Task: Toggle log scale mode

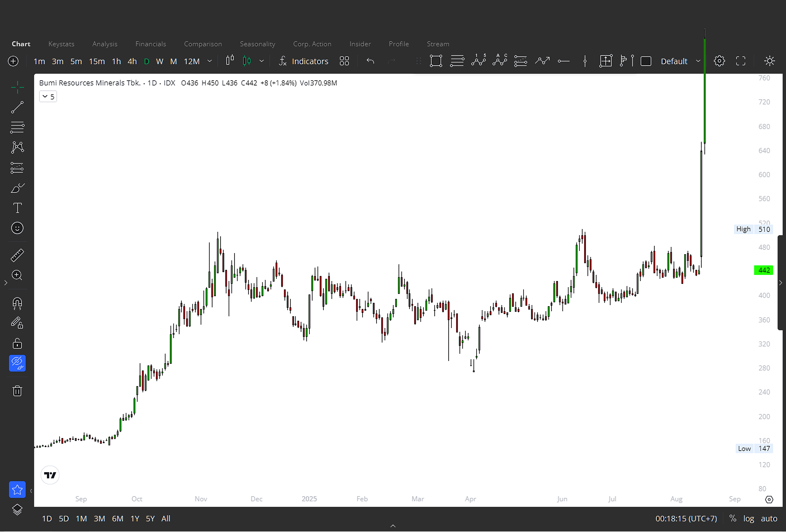Action: pyautogui.click(x=748, y=519)
